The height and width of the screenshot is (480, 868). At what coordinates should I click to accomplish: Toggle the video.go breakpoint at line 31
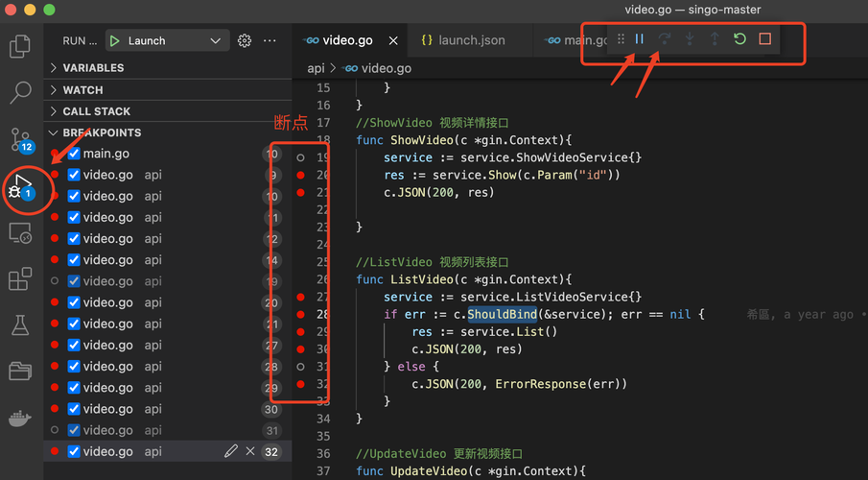(74, 430)
